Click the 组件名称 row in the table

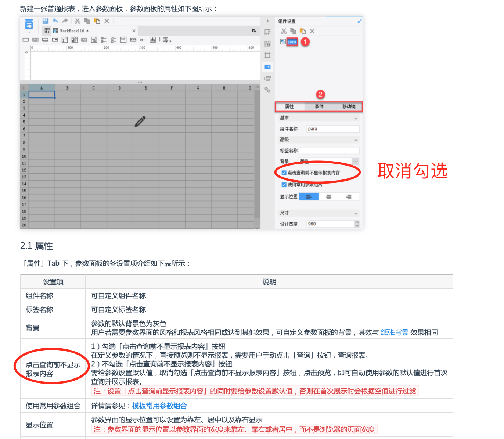(x=237, y=295)
